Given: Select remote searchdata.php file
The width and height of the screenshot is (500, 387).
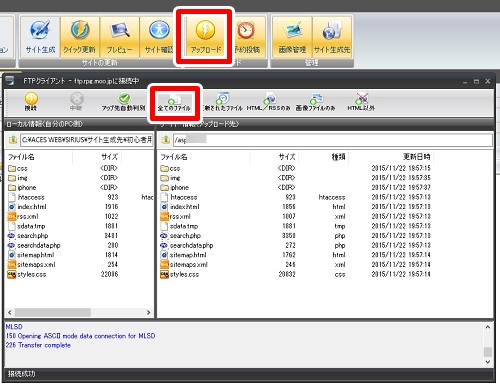Looking at the screenshot, I should point(187,246).
